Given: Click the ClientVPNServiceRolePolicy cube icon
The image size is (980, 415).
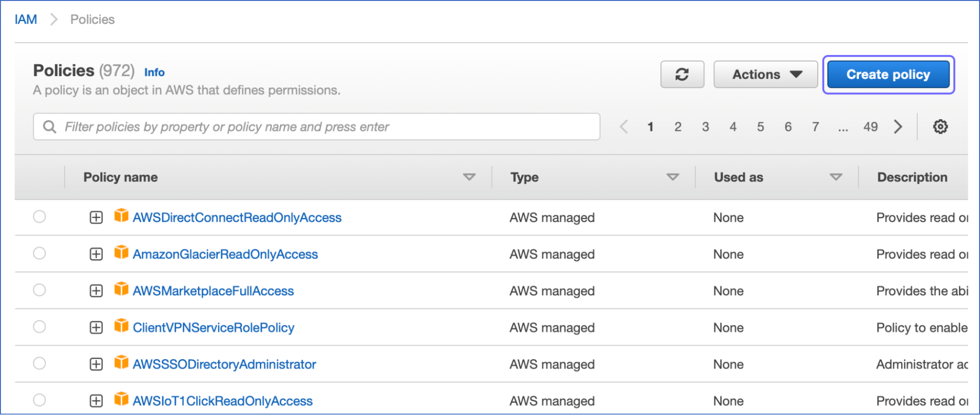Looking at the screenshot, I should [121, 326].
